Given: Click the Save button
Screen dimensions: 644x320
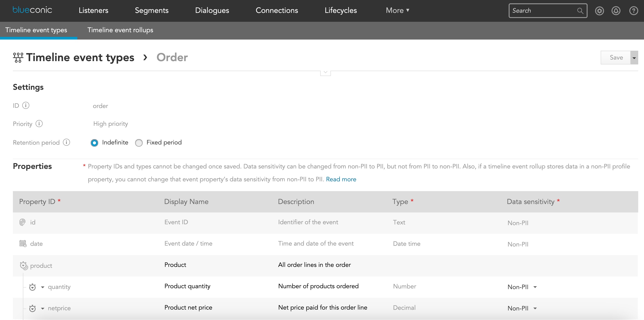Looking at the screenshot, I should (616, 58).
